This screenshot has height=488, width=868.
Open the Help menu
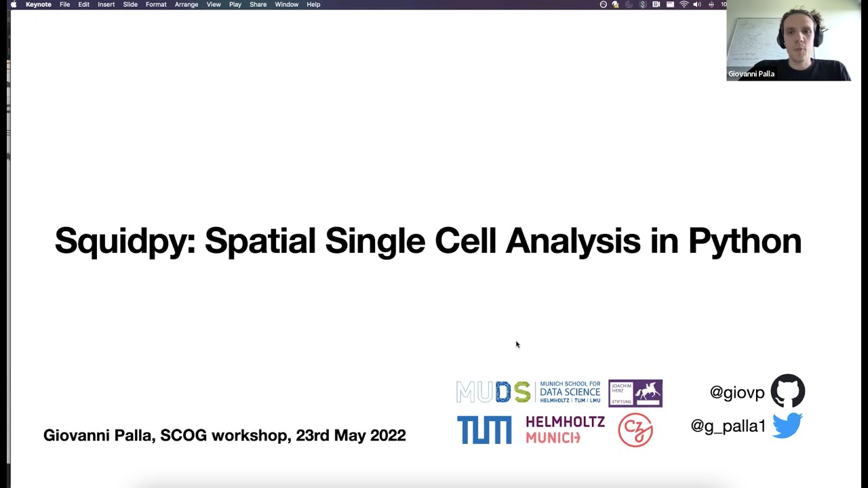tap(313, 4)
